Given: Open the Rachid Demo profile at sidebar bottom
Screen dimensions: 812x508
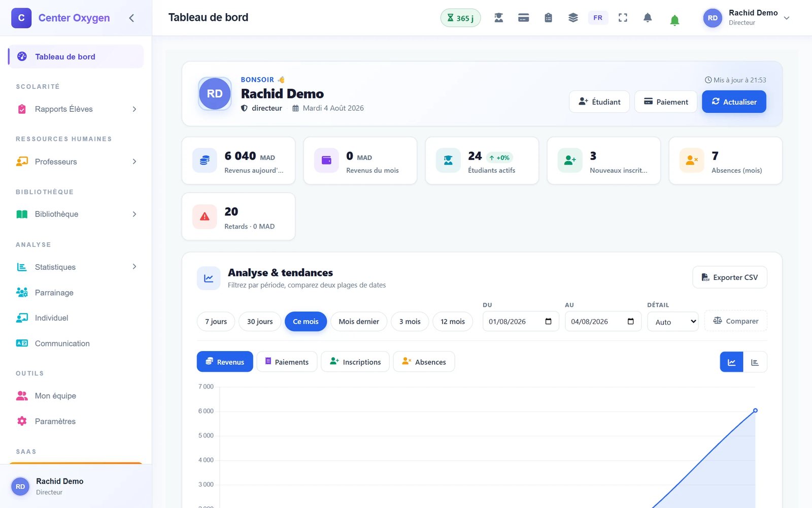Looking at the screenshot, I should pos(76,486).
